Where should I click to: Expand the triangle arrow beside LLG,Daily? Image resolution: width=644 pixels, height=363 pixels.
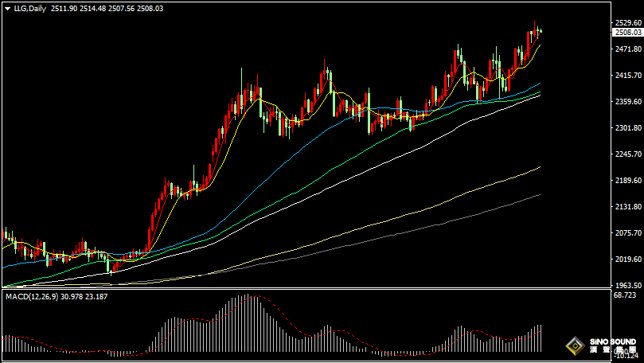(x=7, y=8)
